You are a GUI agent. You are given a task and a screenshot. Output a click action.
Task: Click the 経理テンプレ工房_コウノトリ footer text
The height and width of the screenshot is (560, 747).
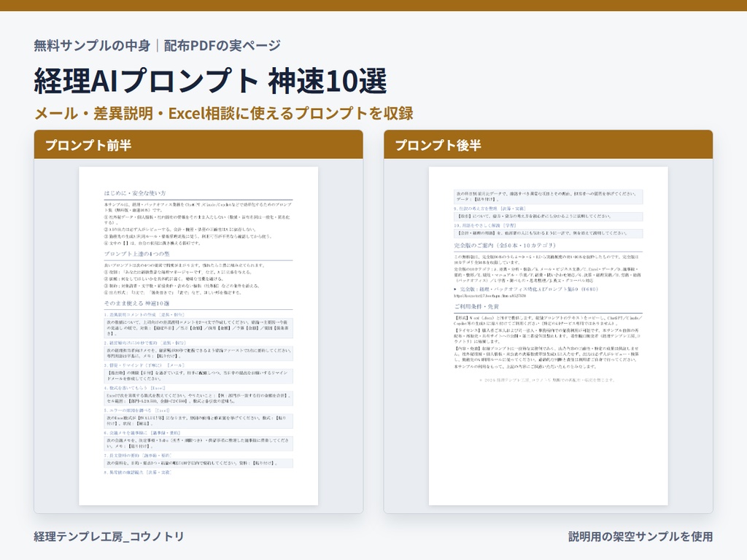pyautogui.click(x=109, y=537)
